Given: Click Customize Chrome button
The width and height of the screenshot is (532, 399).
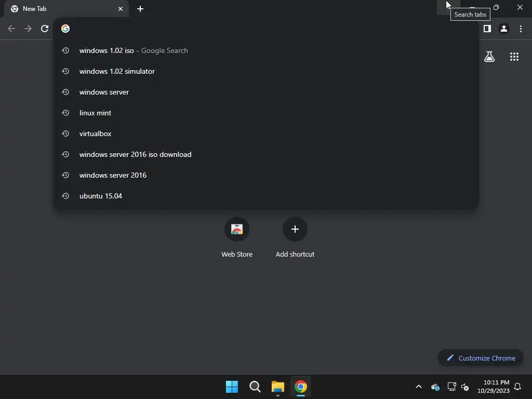Looking at the screenshot, I should point(481,358).
